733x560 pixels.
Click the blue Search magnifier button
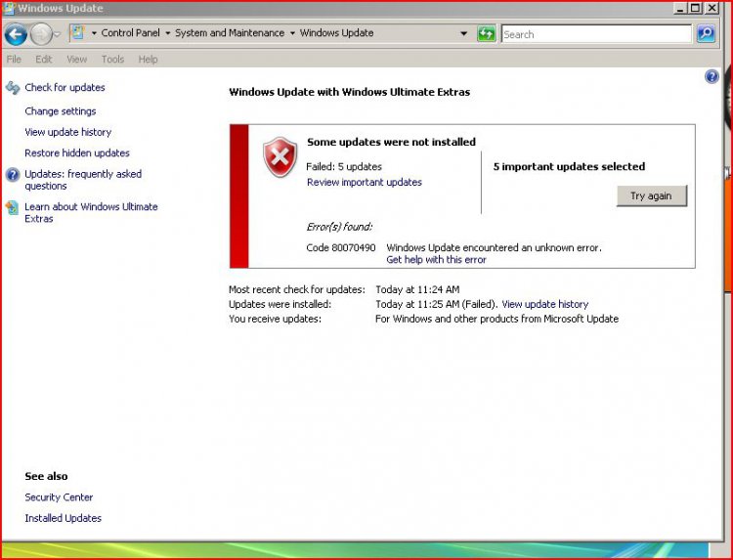pyautogui.click(x=706, y=34)
